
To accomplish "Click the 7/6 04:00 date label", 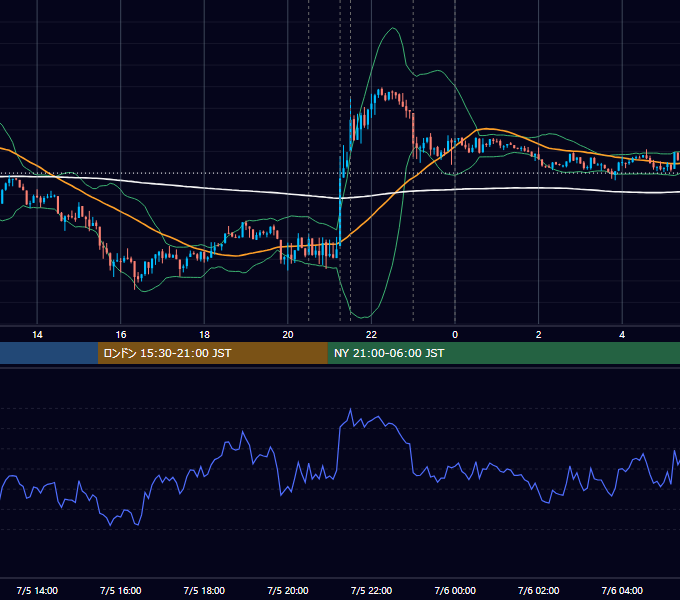I will point(622,590).
